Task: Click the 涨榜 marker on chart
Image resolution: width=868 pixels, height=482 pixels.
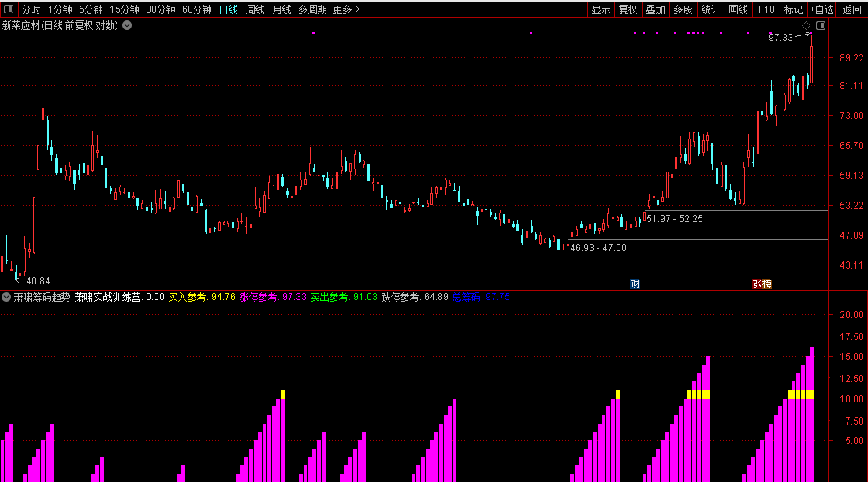Action: pyautogui.click(x=762, y=284)
